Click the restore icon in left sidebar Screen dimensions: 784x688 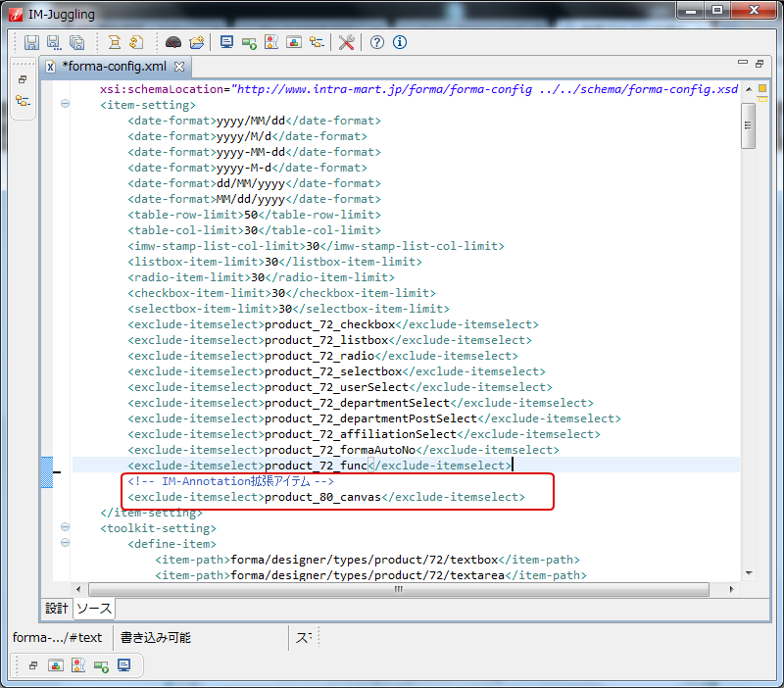pos(23,80)
